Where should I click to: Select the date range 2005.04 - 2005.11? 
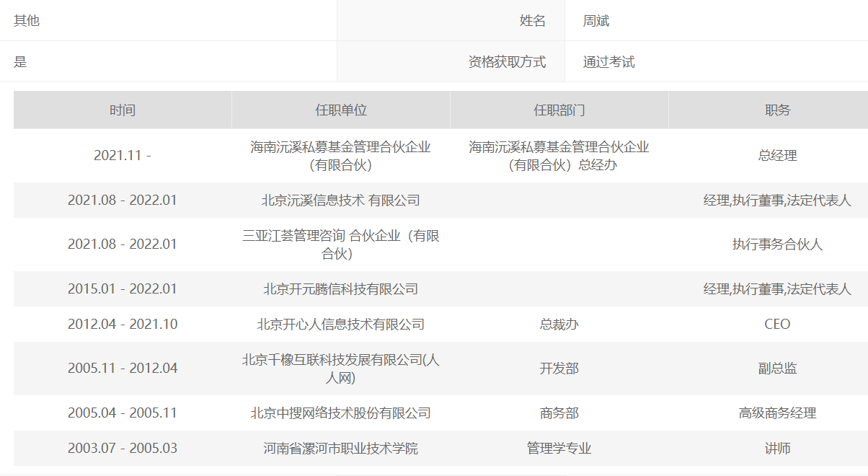(x=123, y=413)
